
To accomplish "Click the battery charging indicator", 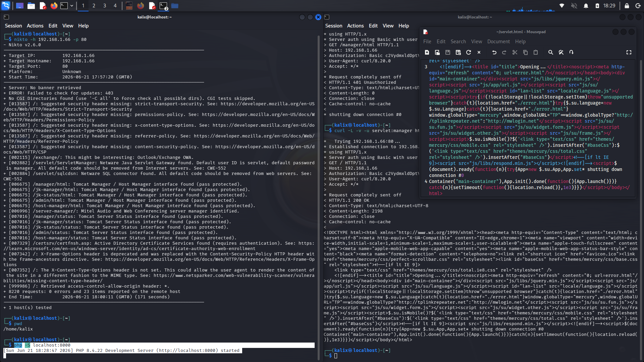I will pyautogui.click(x=597, y=6).
